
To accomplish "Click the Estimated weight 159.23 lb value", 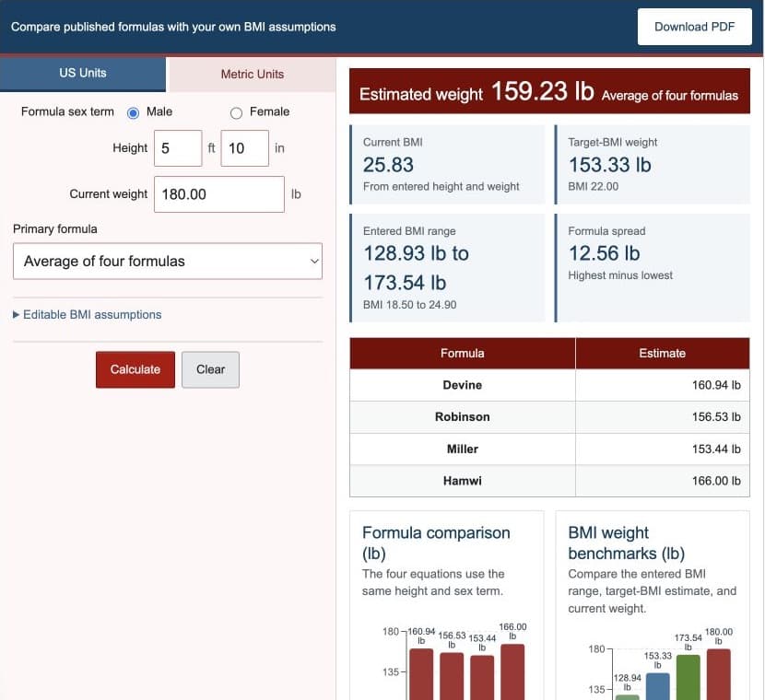I will pos(543,91).
